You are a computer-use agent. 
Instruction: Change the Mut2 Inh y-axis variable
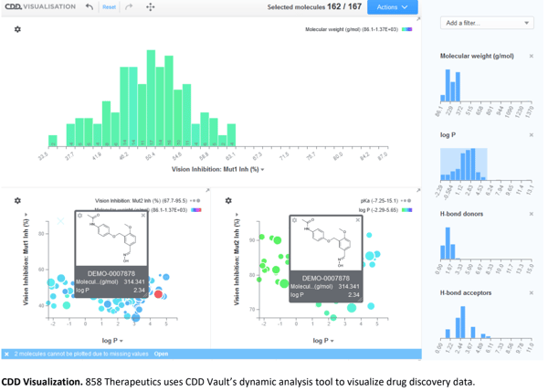point(237,259)
